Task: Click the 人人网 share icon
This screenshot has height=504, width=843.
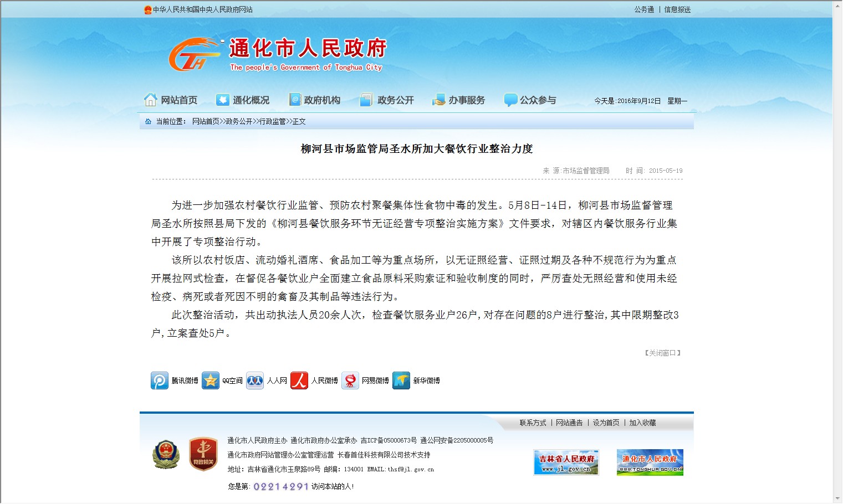Action: pos(255,380)
